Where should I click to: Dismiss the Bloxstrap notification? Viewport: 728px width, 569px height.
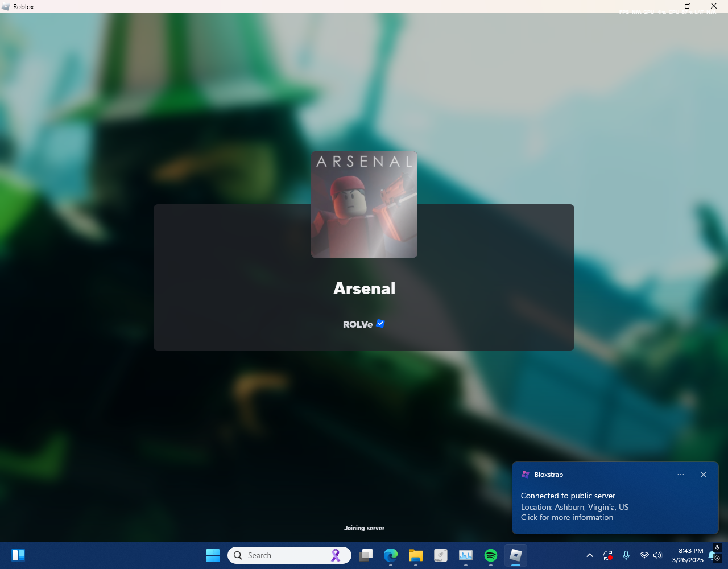704,475
